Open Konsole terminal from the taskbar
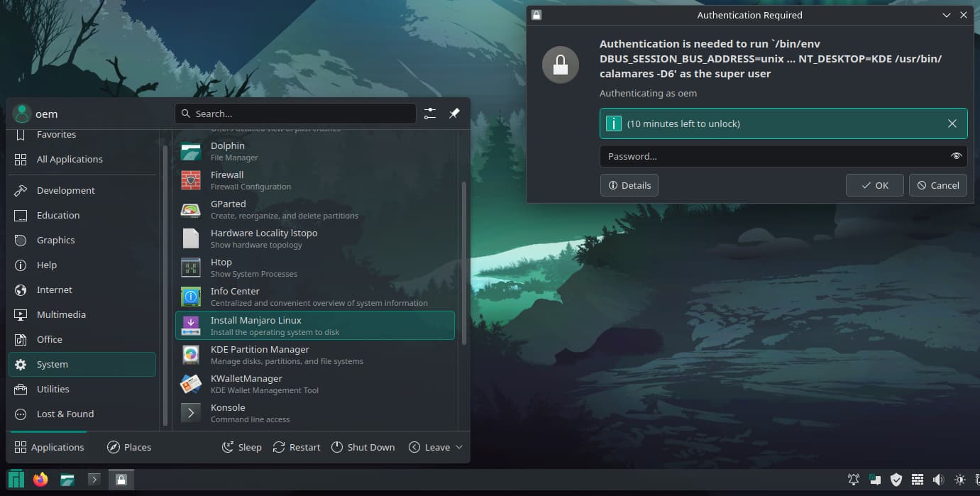Screen dimensions: 980x496 click(x=93, y=480)
